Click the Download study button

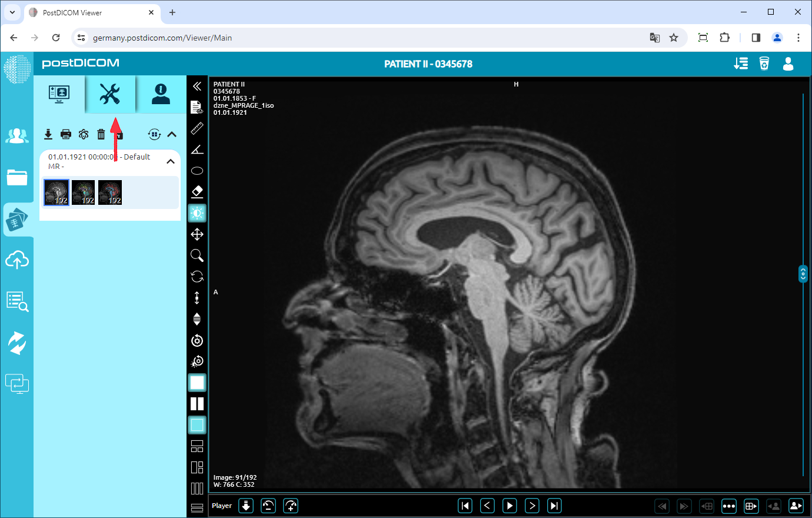click(48, 134)
